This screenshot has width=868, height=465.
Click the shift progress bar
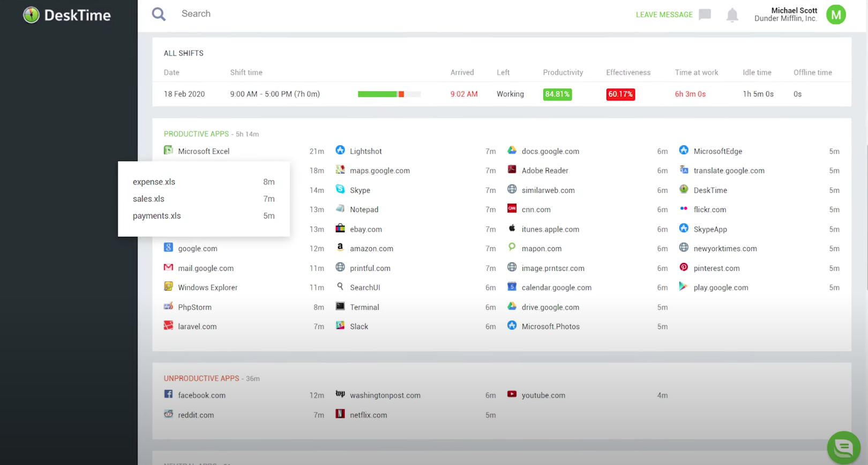[389, 94]
